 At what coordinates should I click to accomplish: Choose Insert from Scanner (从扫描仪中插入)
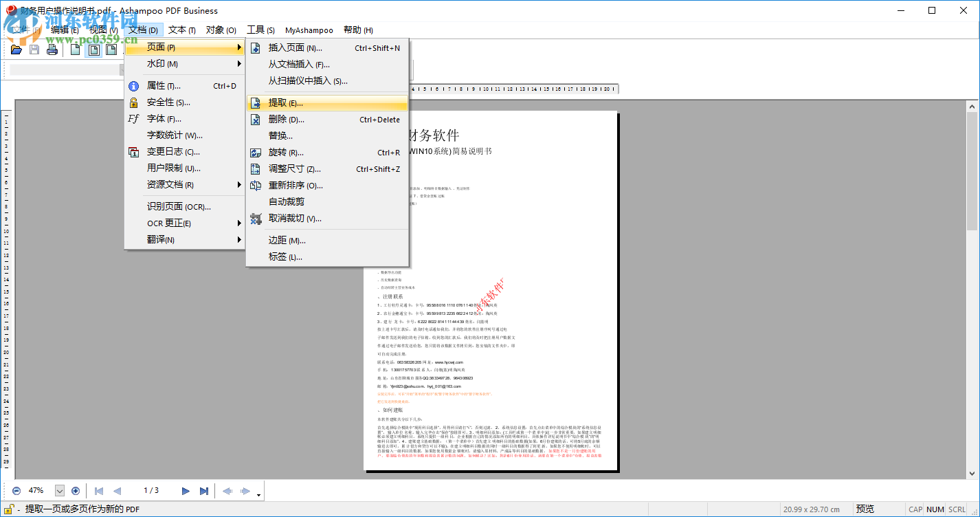[327, 81]
